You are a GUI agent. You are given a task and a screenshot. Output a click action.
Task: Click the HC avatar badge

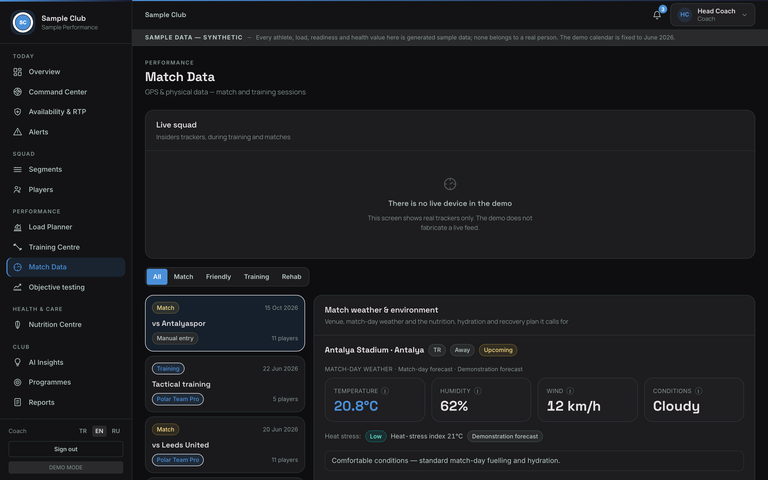pos(684,15)
